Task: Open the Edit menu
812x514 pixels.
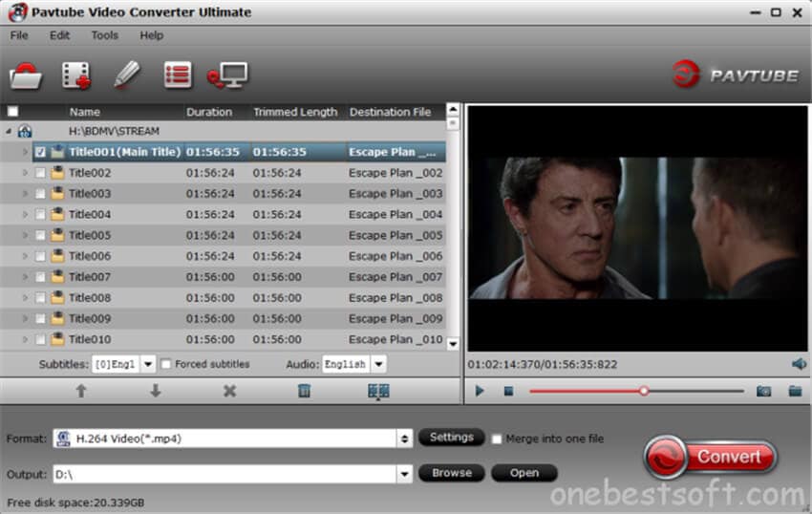Action: tap(59, 35)
